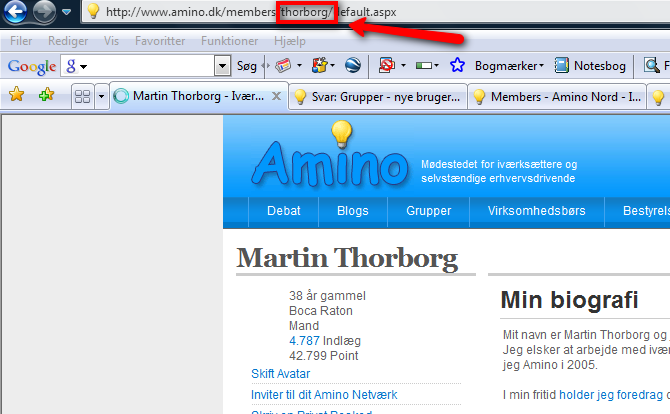This screenshot has width=670, height=414.
Task: Click the Google toolbar colorful gadget icon
Action: point(320,65)
